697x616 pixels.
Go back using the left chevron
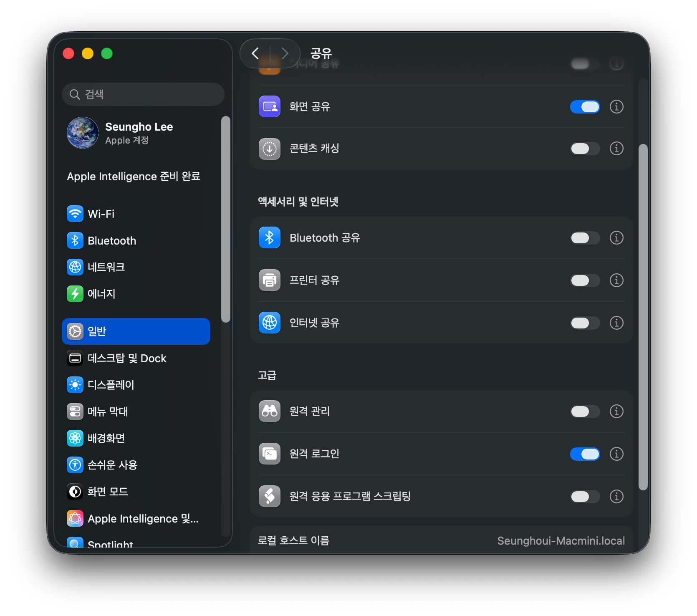pos(255,53)
